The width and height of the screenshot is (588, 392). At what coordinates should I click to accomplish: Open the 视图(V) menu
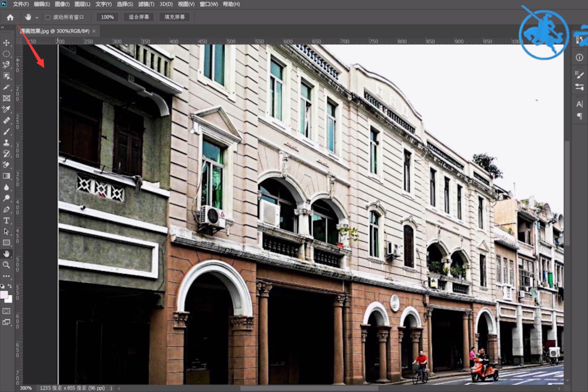[x=186, y=4]
